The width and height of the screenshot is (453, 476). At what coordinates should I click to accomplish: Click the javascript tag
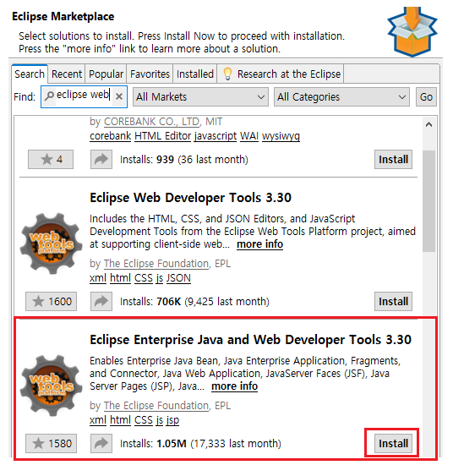click(x=216, y=135)
